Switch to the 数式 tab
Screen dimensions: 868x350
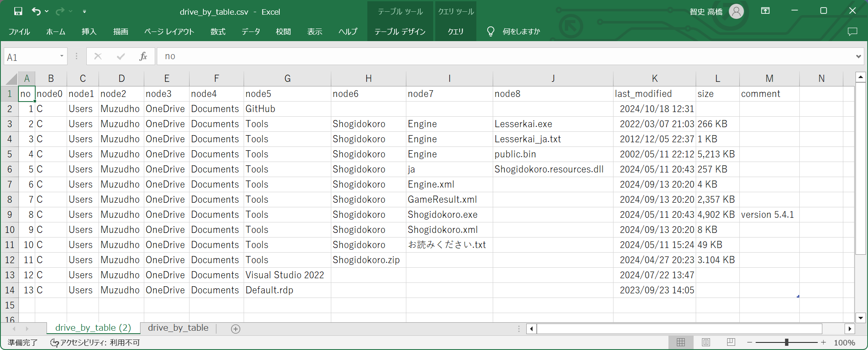pyautogui.click(x=218, y=31)
